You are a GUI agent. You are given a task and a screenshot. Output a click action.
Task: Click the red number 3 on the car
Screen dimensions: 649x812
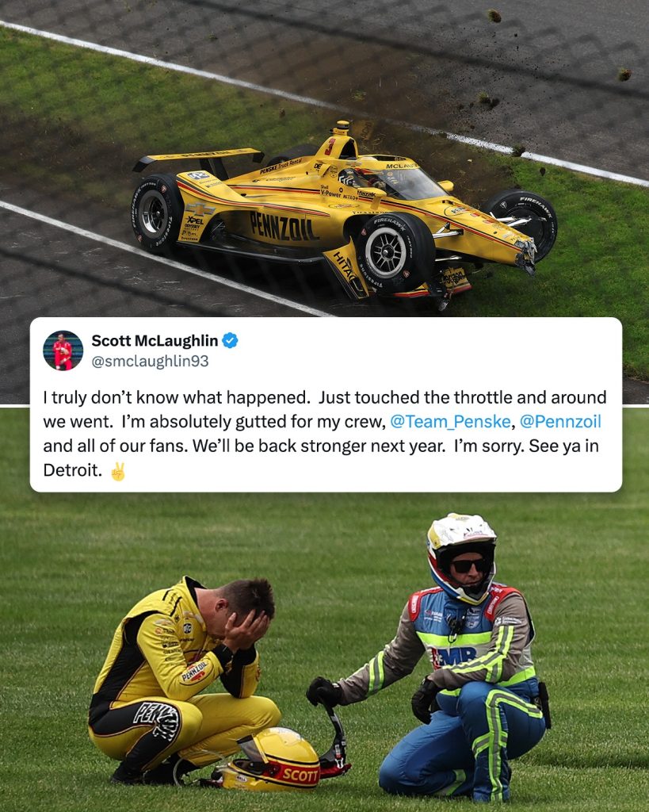330,147
